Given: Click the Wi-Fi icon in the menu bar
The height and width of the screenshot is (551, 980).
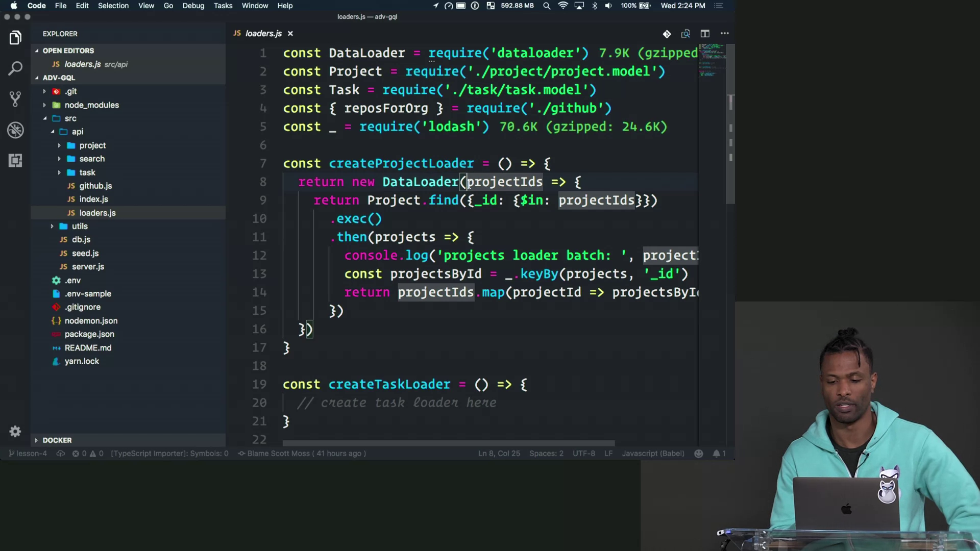Looking at the screenshot, I should point(563,6).
